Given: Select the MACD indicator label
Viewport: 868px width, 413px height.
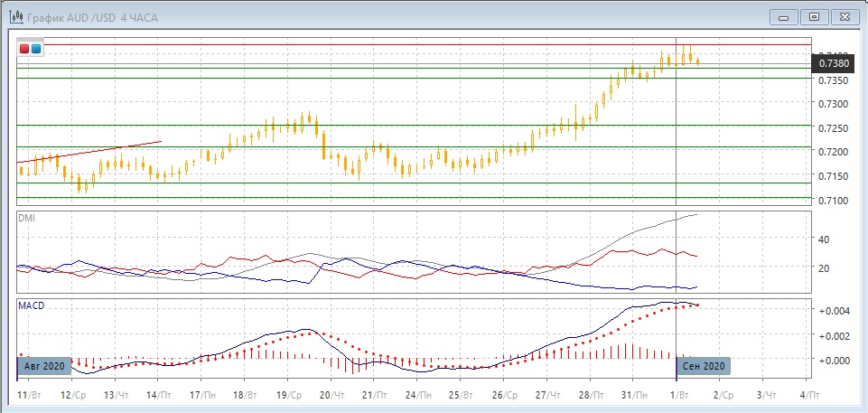Looking at the screenshot, I should pos(32,305).
